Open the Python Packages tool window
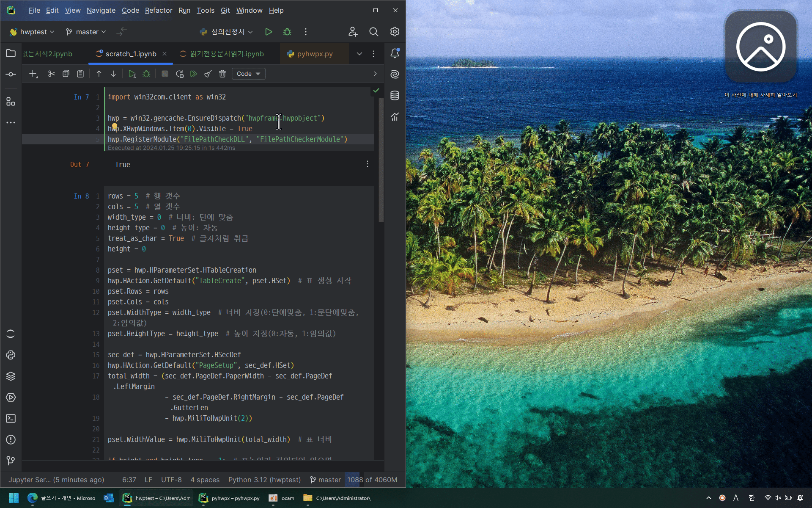The height and width of the screenshot is (508, 812). point(11,376)
